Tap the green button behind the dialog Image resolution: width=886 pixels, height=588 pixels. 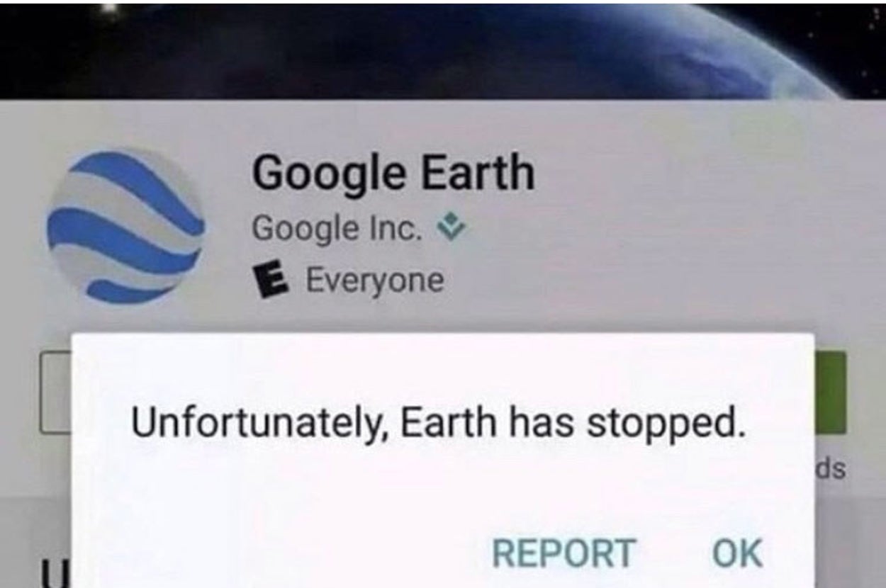pos(830,393)
